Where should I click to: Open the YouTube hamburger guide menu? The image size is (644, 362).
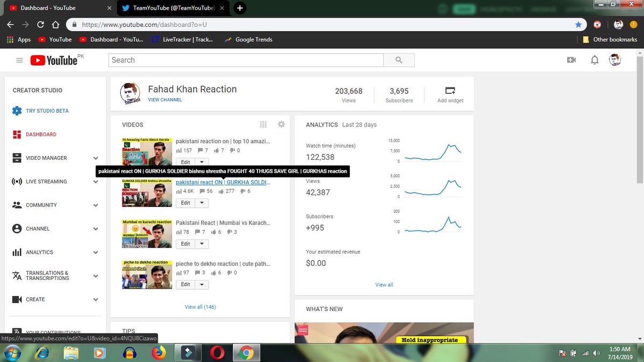tap(20, 61)
